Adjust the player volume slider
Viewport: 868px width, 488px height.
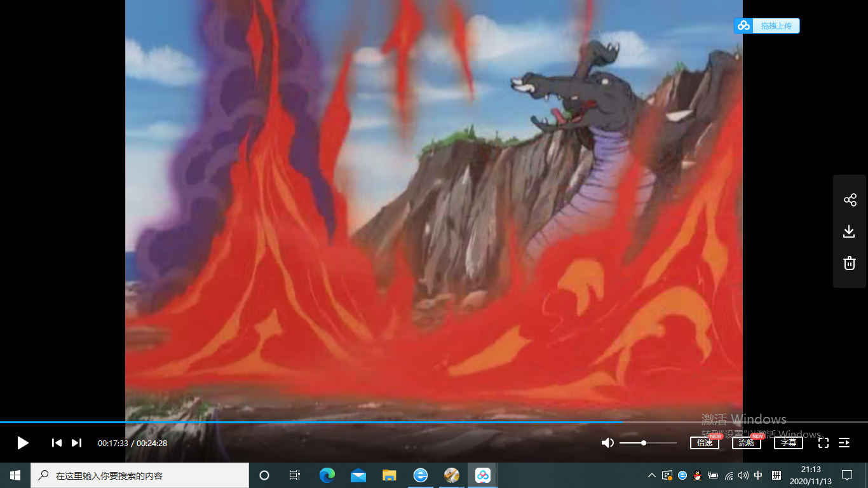coord(648,443)
